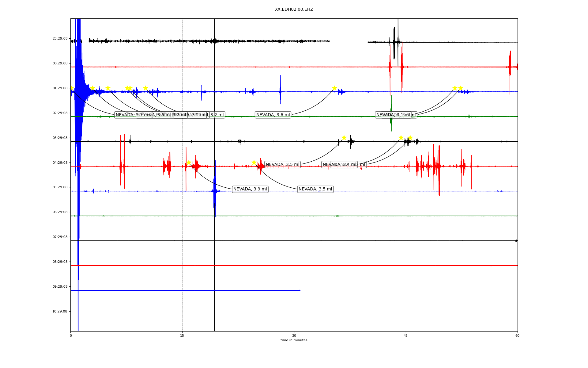Click the star above the NEVADA 3.6 ml label line

pyautogui.click(x=334, y=88)
